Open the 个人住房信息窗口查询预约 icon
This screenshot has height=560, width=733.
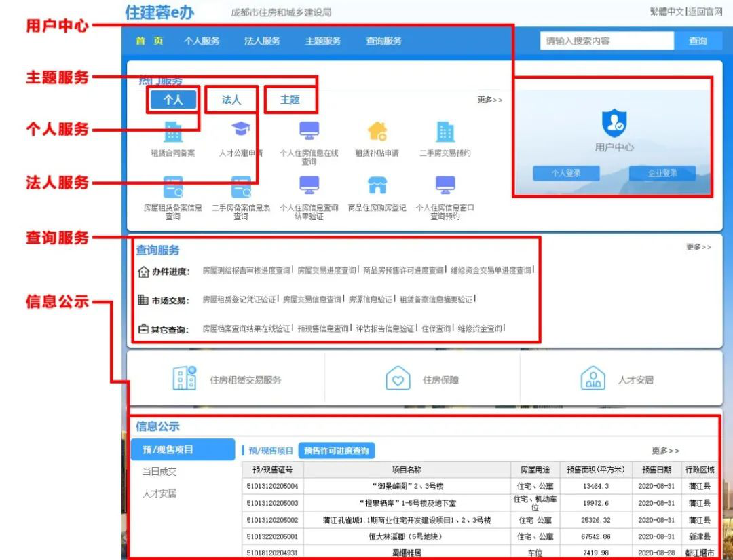pyautogui.click(x=445, y=185)
